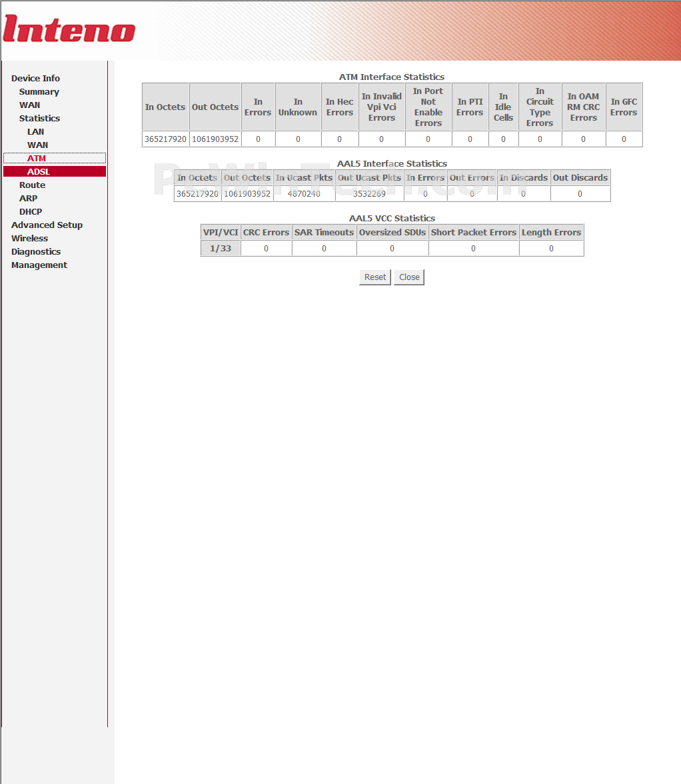Screen dimensions: 681x784
Task: Click the 4870240 packet count value
Action: 304,194
